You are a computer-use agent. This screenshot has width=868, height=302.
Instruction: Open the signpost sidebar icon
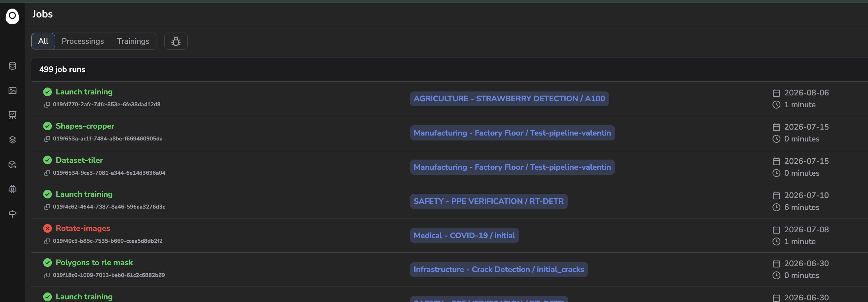pyautogui.click(x=13, y=214)
